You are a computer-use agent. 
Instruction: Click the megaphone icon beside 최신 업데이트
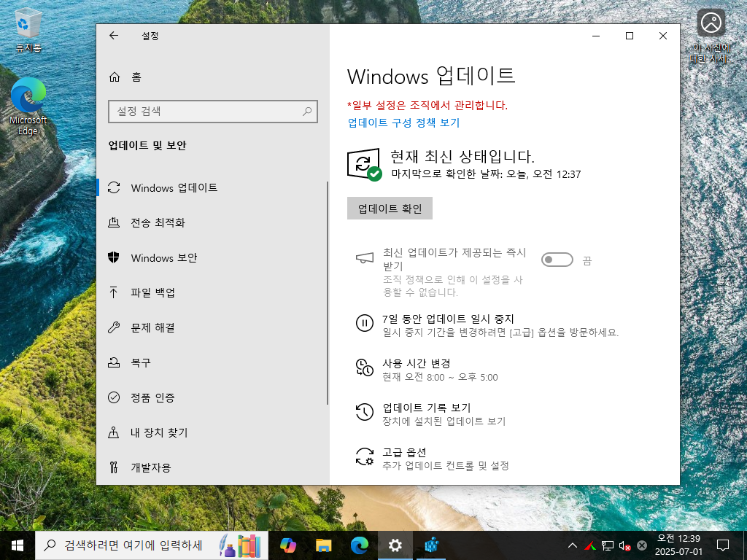tap(365, 259)
